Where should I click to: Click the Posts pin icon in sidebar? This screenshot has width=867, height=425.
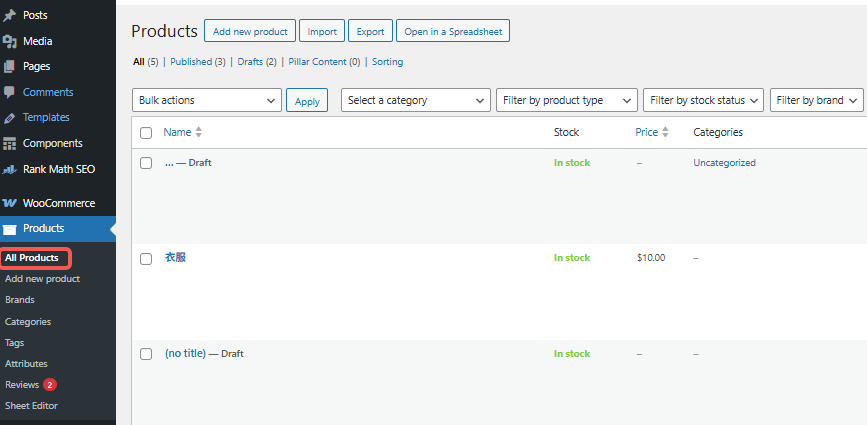coord(10,16)
